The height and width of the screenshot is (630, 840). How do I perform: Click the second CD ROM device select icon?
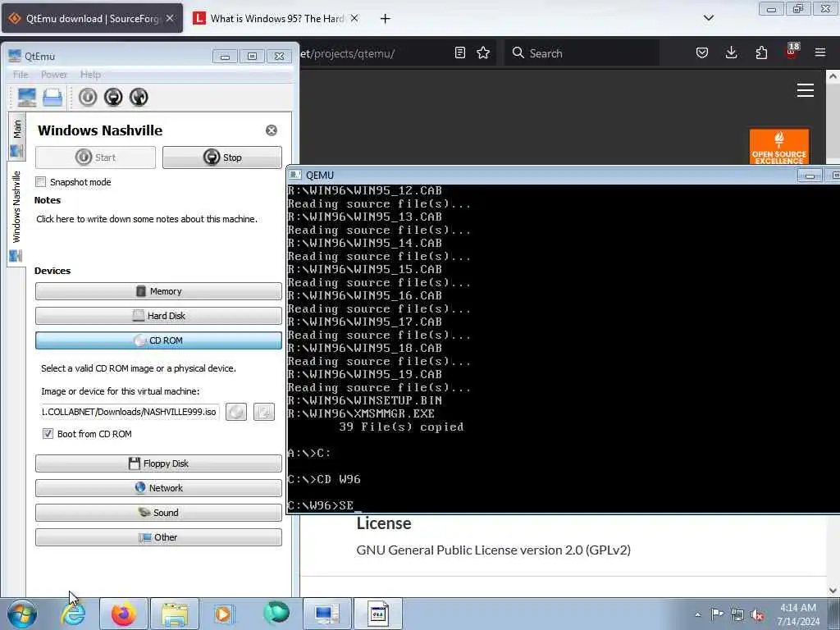263,412
